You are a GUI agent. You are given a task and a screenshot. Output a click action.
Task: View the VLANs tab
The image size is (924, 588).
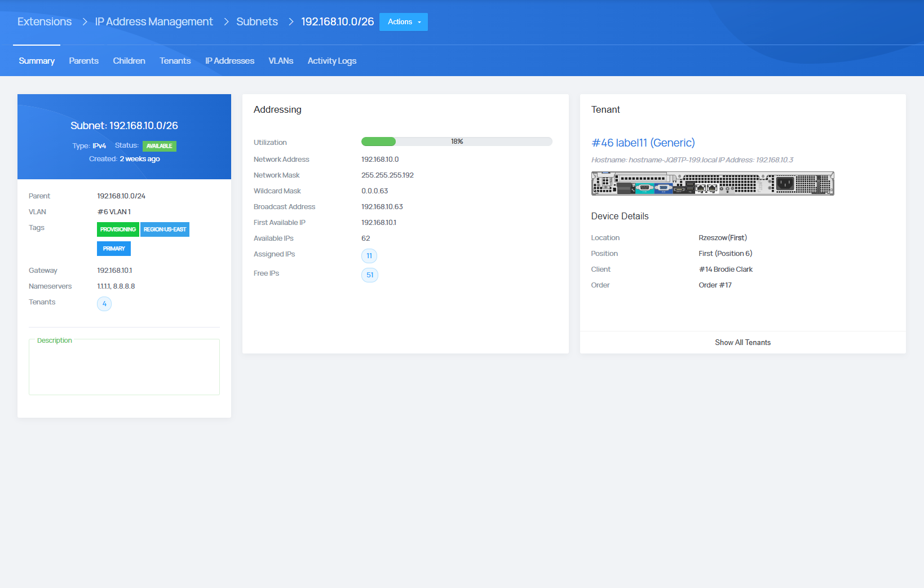[281, 61]
